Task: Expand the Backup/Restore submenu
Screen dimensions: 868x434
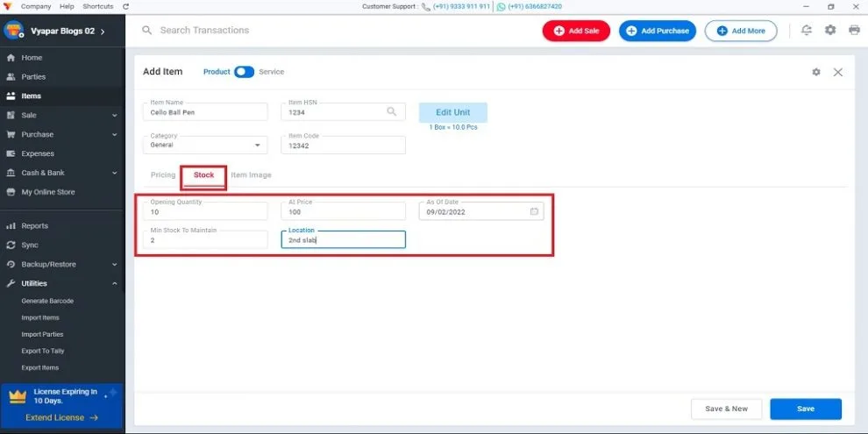Action: tap(115, 265)
